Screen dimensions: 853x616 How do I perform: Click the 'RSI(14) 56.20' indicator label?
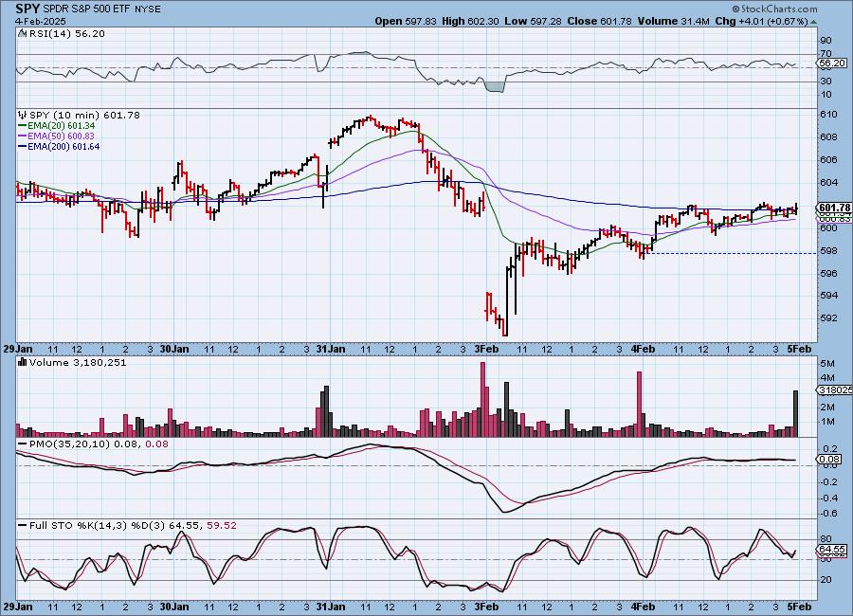(67, 34)
